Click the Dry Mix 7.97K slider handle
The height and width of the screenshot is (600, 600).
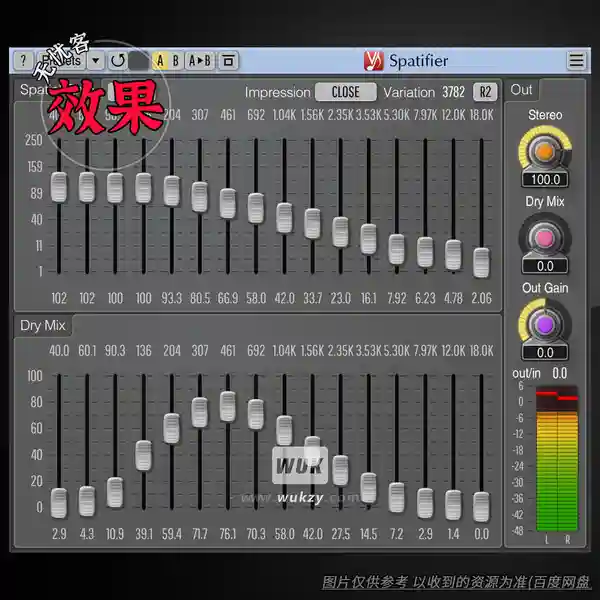coord(425,503)
